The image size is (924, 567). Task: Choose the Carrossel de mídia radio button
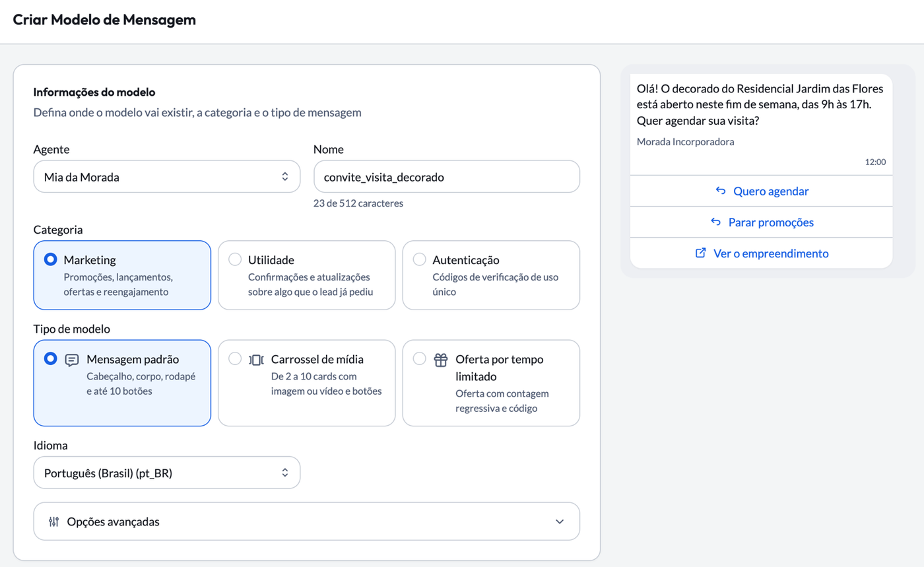tap(234, 359)
